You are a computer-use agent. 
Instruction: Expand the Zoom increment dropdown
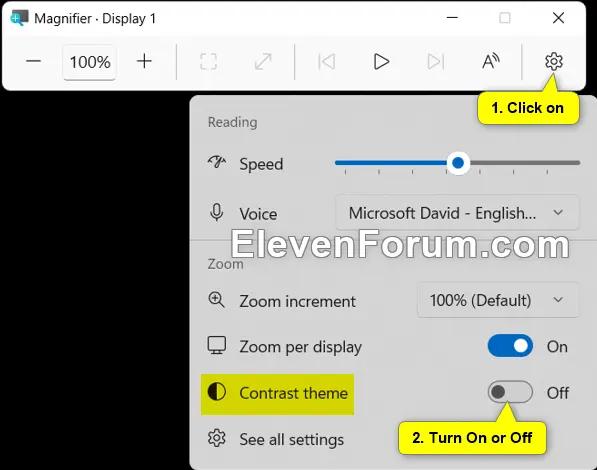(x=498, y=300)
